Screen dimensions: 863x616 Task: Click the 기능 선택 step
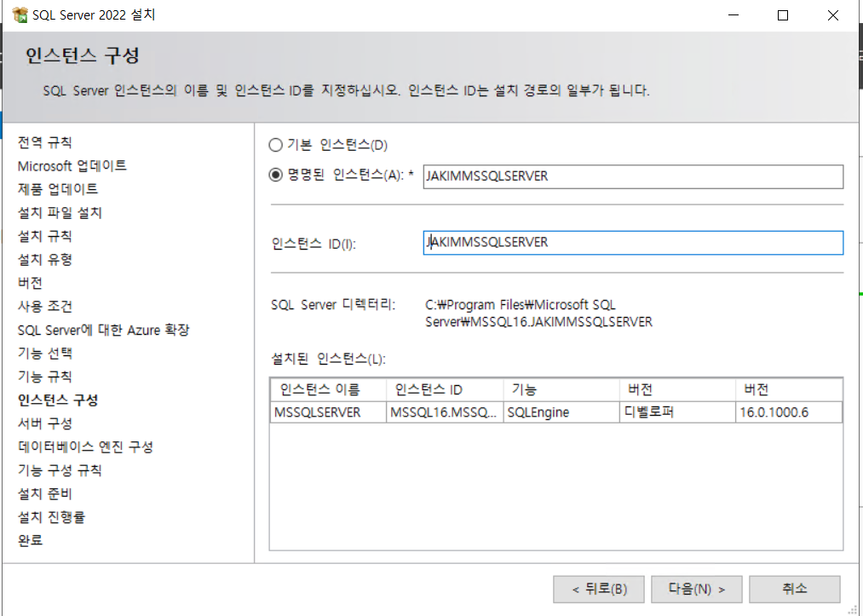(x=44, y=353)
